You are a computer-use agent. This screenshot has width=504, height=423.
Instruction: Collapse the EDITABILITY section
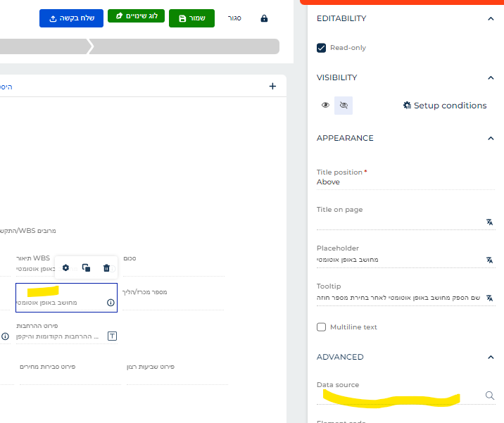coord(491,18)
